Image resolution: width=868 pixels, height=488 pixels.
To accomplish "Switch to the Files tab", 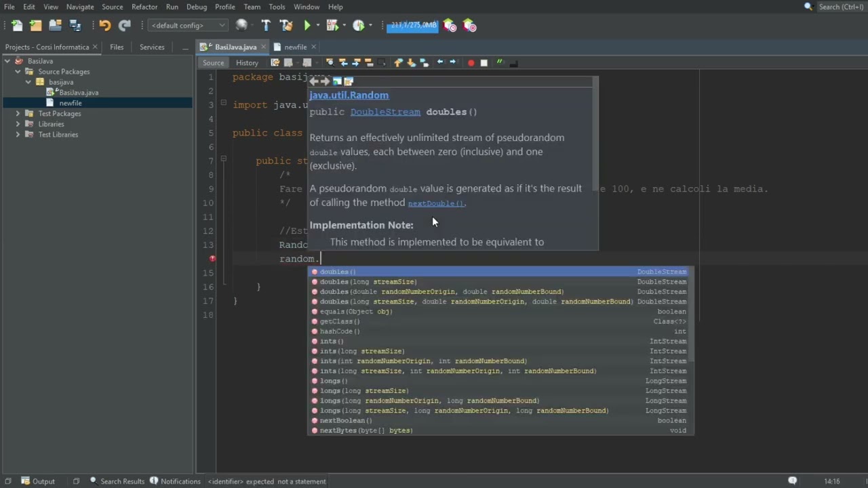I will (x=117, y=47).
